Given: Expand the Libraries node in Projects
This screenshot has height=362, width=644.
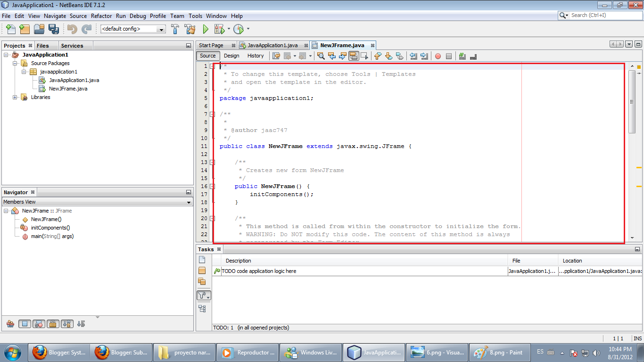Looking at the screenshot, I should coord(15,97).
